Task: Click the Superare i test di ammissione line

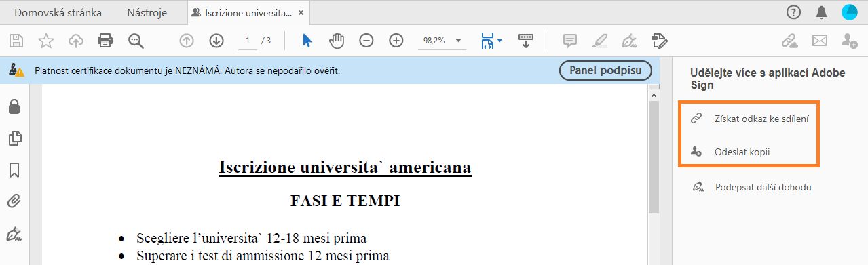Action: [263, 256]
